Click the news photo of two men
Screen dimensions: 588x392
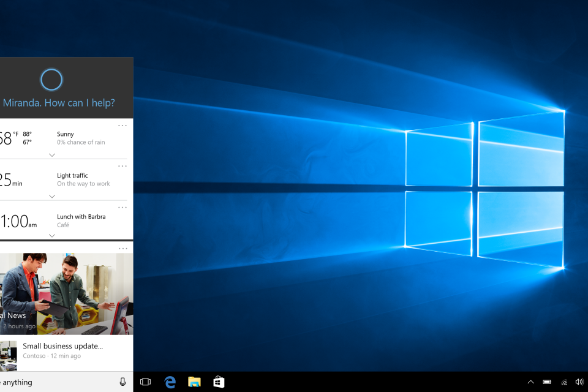(x=66, y=294)
